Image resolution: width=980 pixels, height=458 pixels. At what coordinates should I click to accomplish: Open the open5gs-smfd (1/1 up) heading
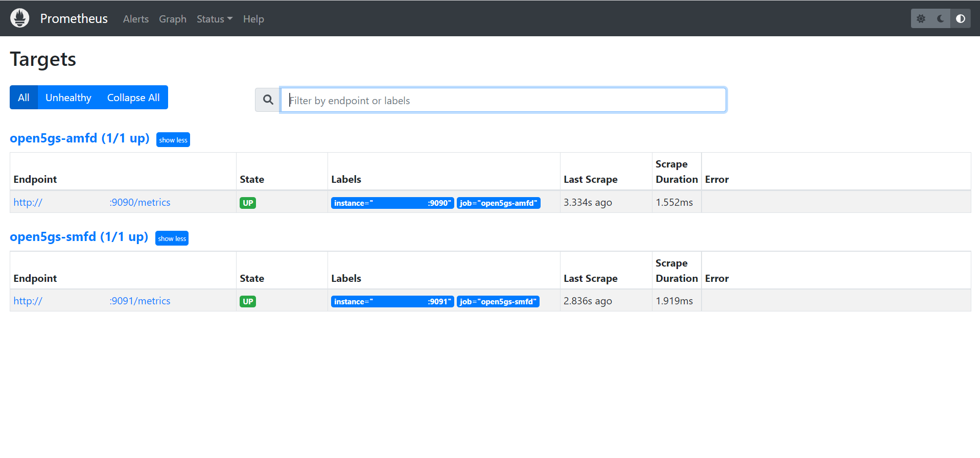[x=79, y=237]
